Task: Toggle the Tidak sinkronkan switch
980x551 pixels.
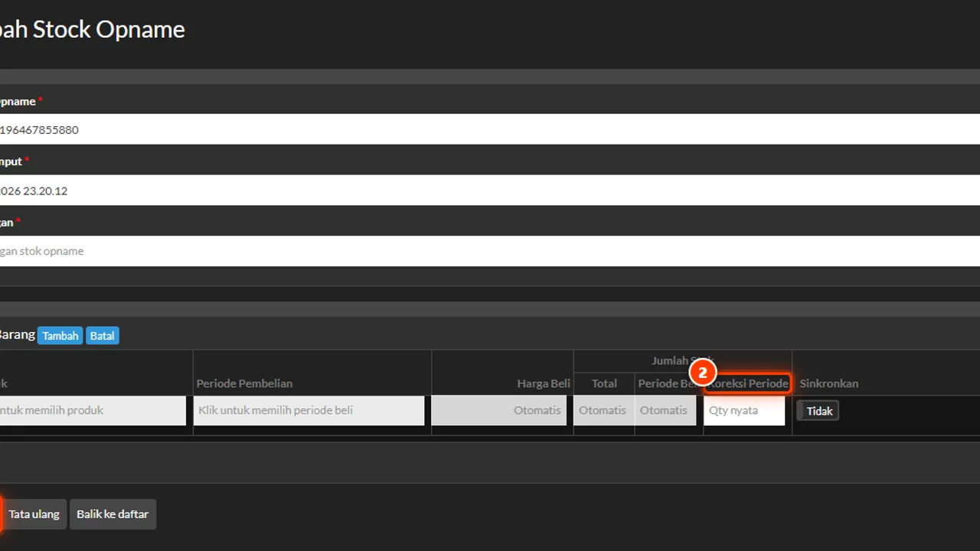Action: (x=818, y=411)
